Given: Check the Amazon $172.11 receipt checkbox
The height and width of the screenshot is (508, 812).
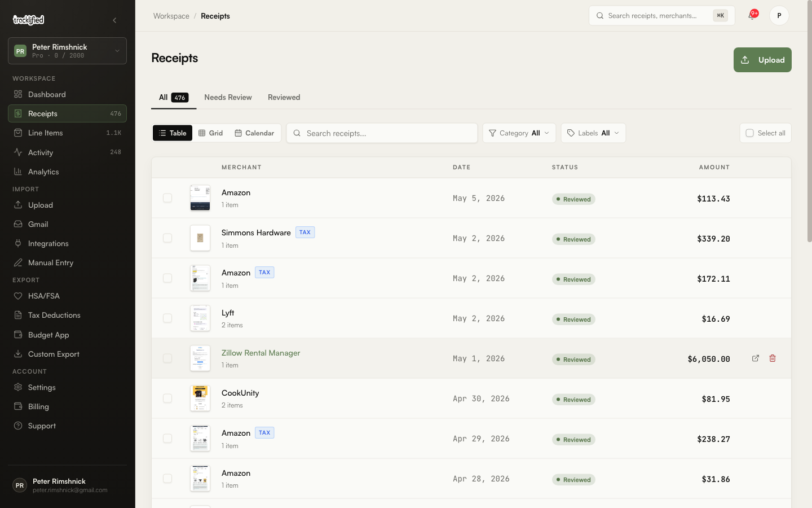Looking at the screenshot, I should (x=167, y=278).
